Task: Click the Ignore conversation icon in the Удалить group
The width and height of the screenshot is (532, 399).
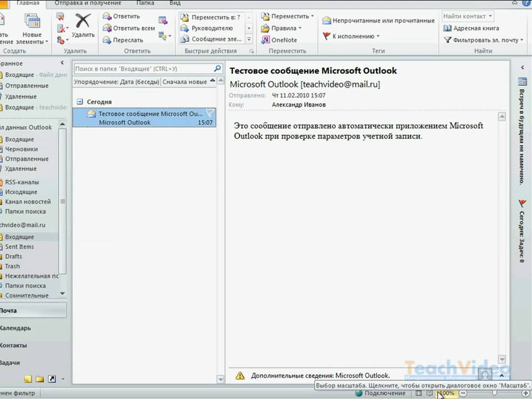Action: (x=60, y=17)
